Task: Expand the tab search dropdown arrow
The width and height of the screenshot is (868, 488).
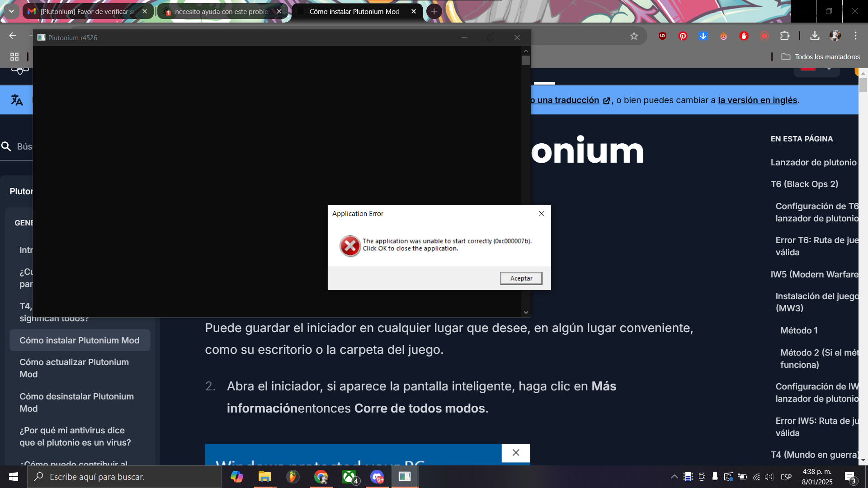Action: 11,11
